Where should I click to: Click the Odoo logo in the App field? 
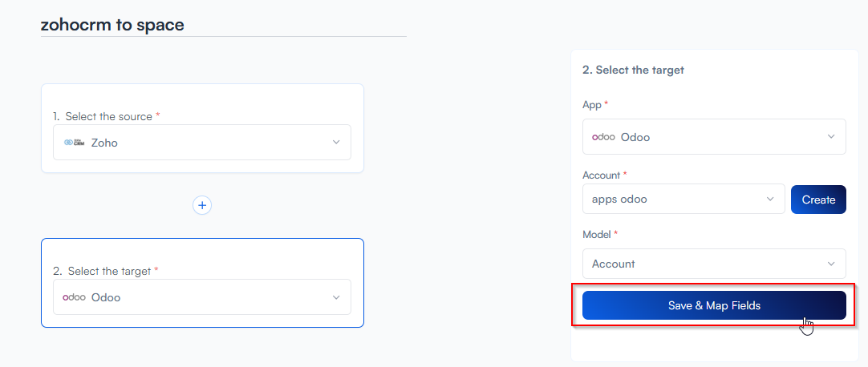pos(603,137)
